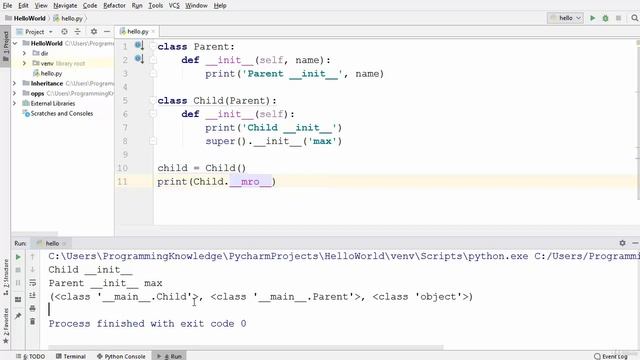Open the VCS menu
640x360 pixels.
coord(174,6)
